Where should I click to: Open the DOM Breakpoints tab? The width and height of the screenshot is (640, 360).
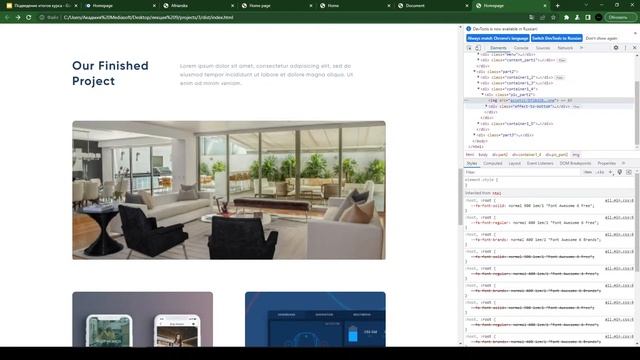point(575,163)
